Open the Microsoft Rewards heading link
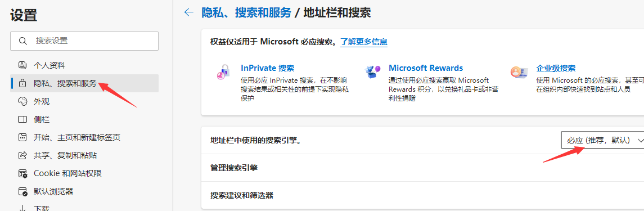The width and height of the screenshot is (644, 211). pyautogui.click(x=426, y=68)
